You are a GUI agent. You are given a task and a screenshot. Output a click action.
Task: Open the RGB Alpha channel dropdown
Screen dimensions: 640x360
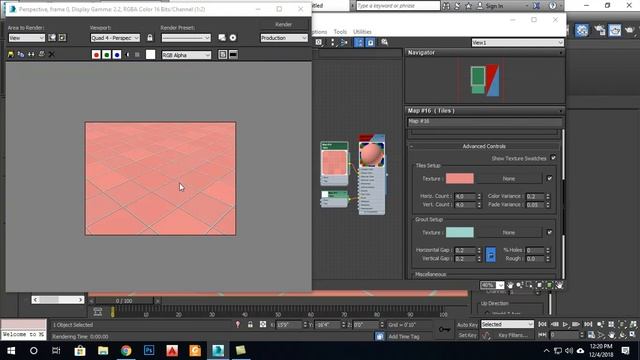[186, 55]
